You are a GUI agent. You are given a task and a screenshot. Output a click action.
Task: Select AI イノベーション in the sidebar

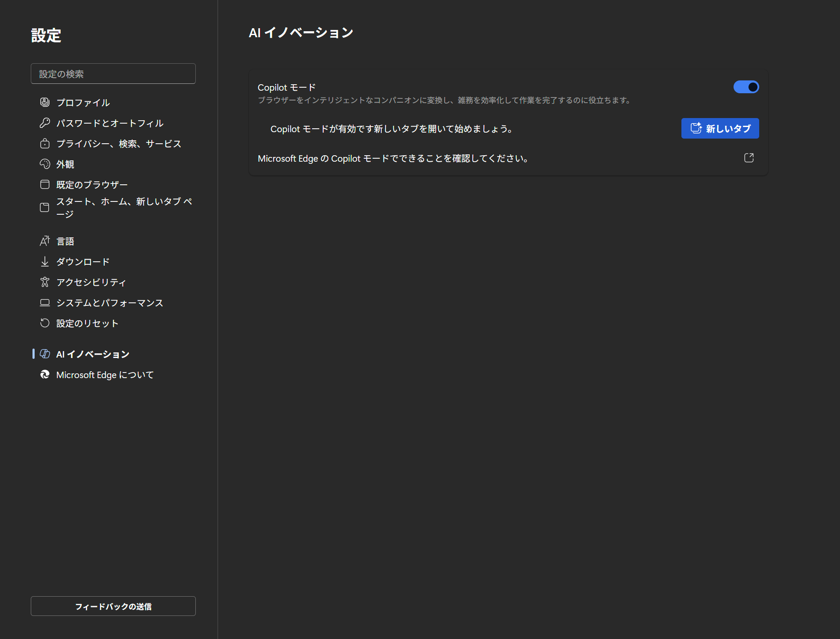[x=113, y=354]
